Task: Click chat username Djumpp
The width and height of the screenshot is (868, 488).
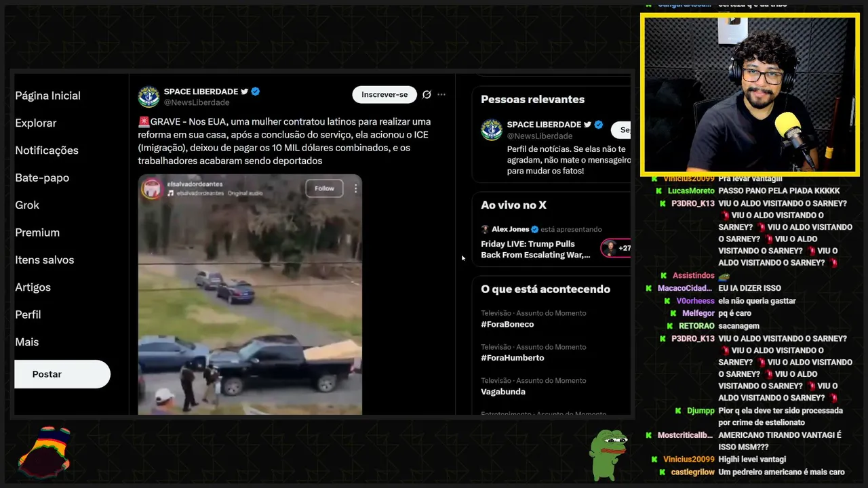Action: pyautogui.click(x=701, y=411)
